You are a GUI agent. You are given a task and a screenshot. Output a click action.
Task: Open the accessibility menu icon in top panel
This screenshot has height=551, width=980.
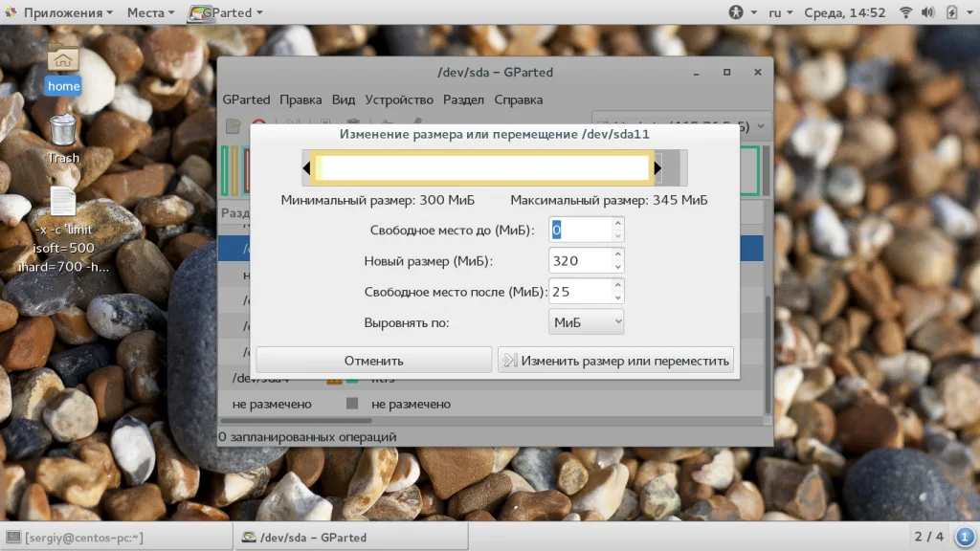[x=736, y=11]
